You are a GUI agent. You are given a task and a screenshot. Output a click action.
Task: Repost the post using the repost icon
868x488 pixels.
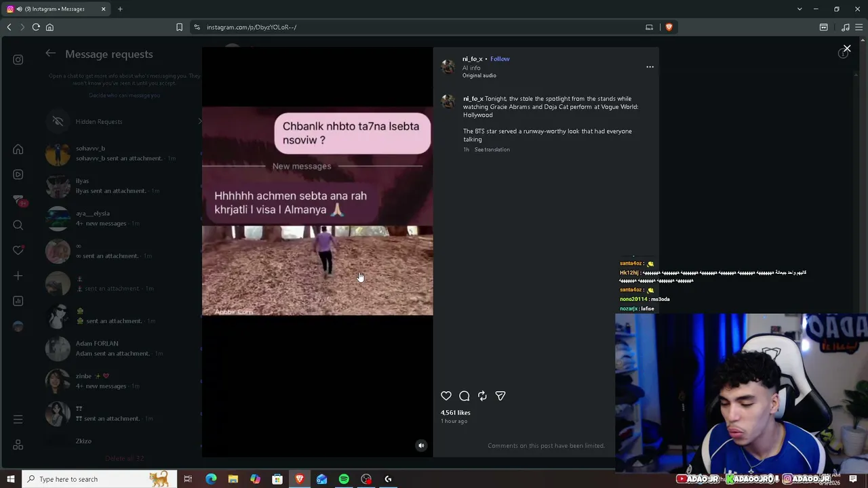point(482,396)
